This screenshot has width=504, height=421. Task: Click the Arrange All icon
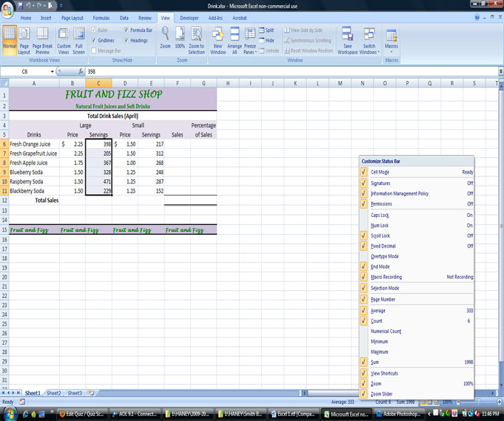235,40
